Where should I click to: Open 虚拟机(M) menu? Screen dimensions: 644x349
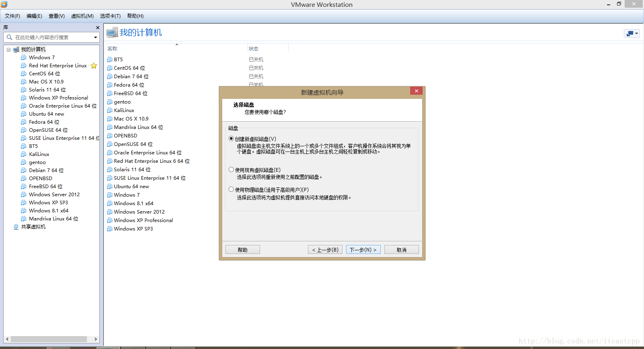(83, 16)
